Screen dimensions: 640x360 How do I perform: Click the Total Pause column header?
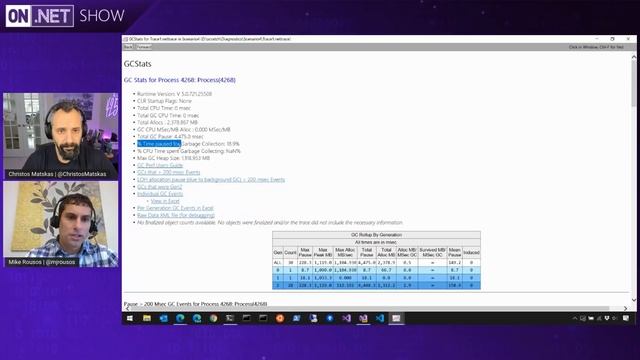tap(367, 252)
